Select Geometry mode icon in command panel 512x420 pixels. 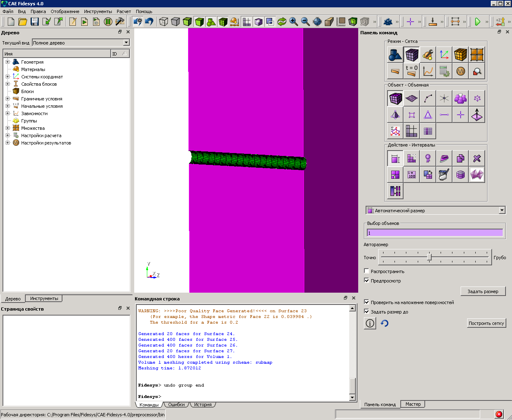click(x=395, y=55)
